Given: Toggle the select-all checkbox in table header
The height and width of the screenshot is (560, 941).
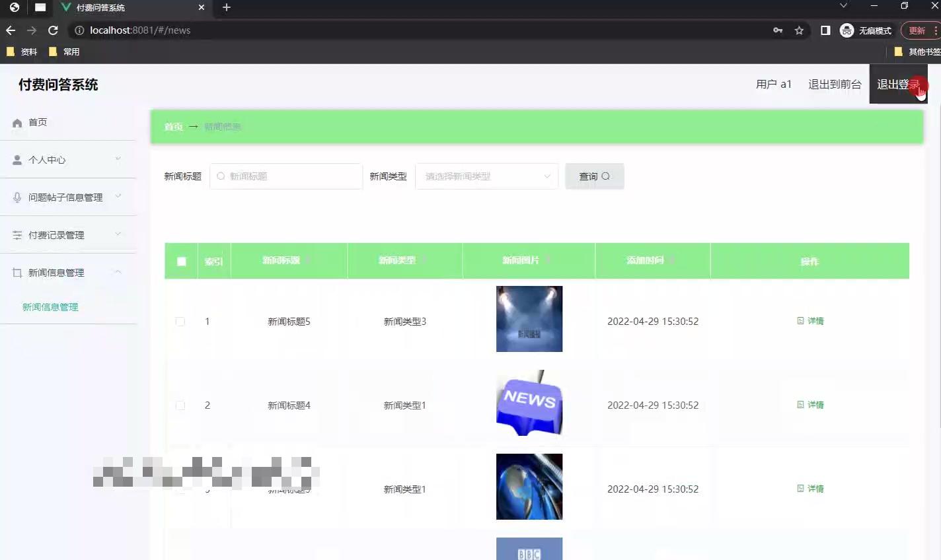Looking at the screenshot, I should coord(182,262).
